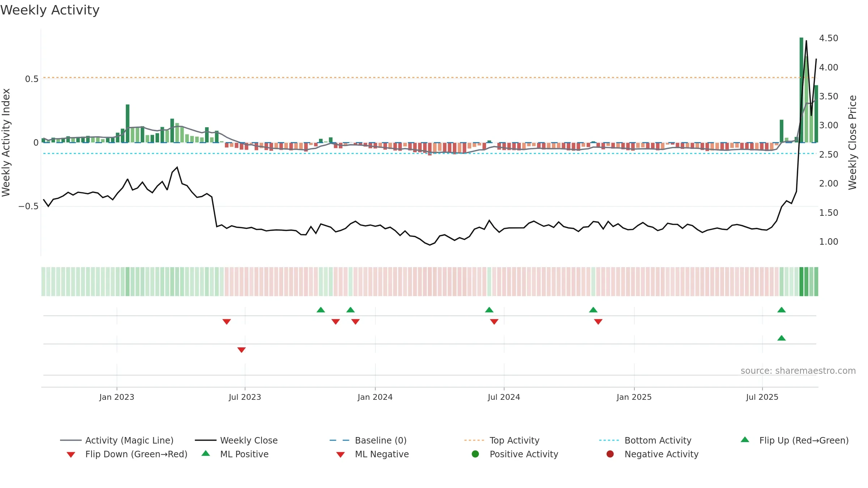Toggle ML Positive legend entry
The height and width of the screenshot is (488, 868).
tap(235, 454)
